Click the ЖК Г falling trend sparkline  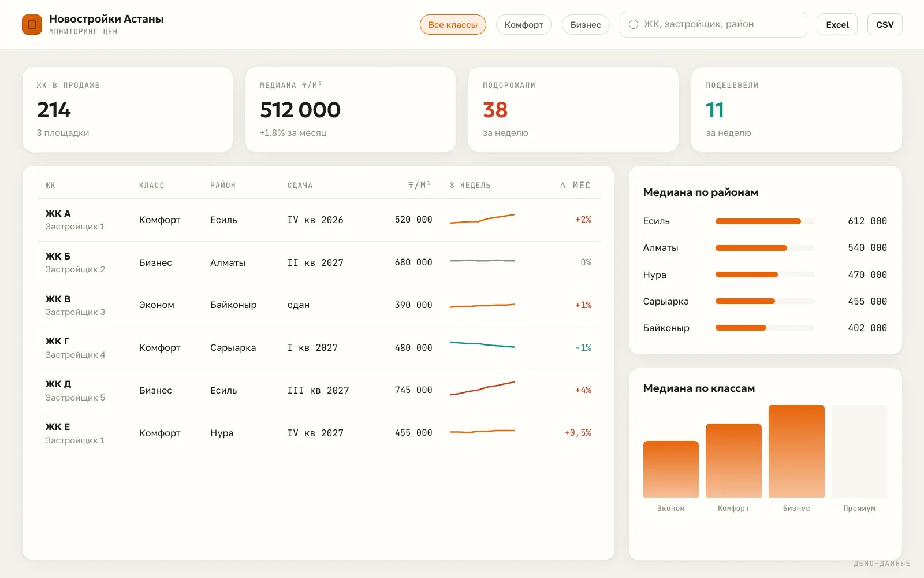(x=482, y=345)
